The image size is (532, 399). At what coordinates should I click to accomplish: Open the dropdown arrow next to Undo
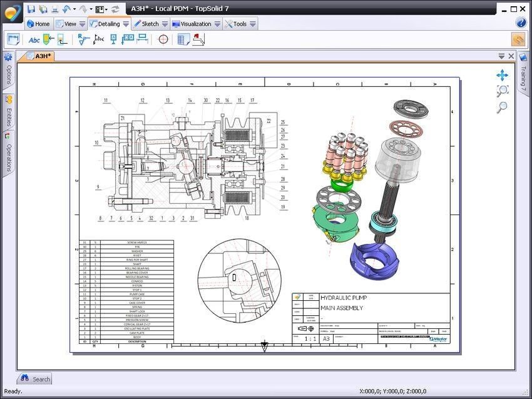[74, 9]
